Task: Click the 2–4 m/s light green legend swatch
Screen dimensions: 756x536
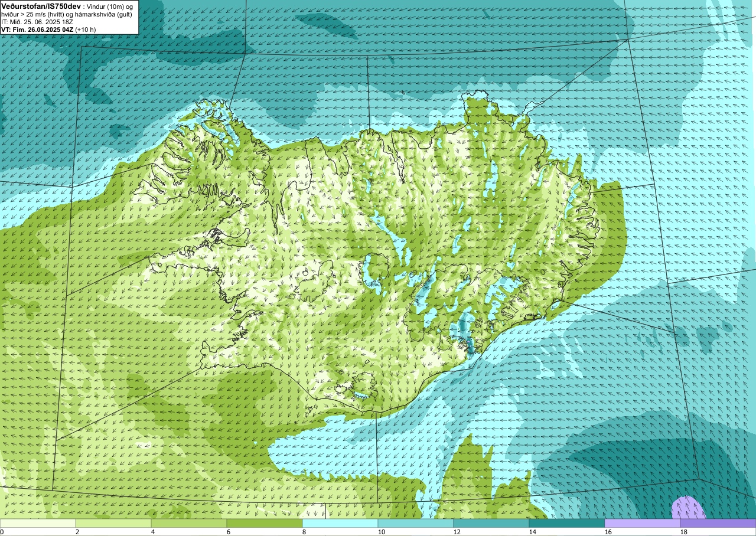Action: (x=113, y=523)
